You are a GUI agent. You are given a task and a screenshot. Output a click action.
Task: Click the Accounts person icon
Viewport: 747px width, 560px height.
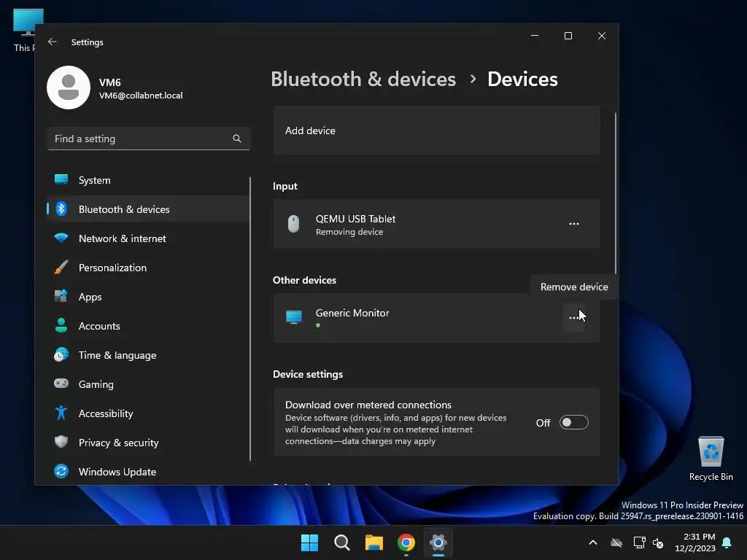[61, 325]
